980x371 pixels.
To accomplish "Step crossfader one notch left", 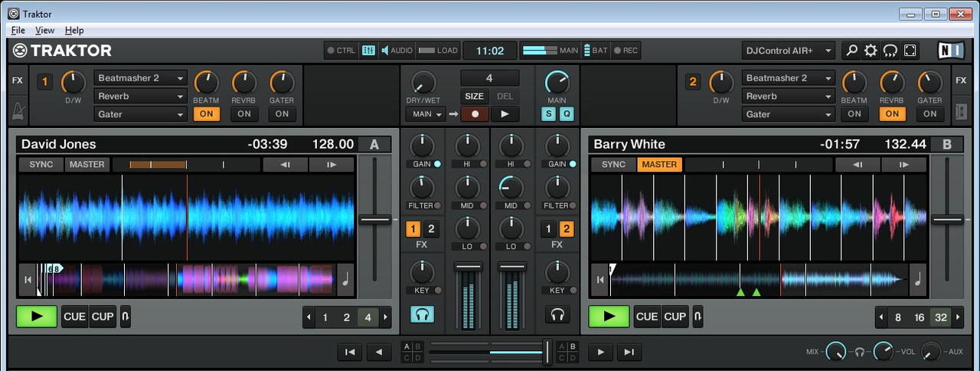I will click(378, 352).
